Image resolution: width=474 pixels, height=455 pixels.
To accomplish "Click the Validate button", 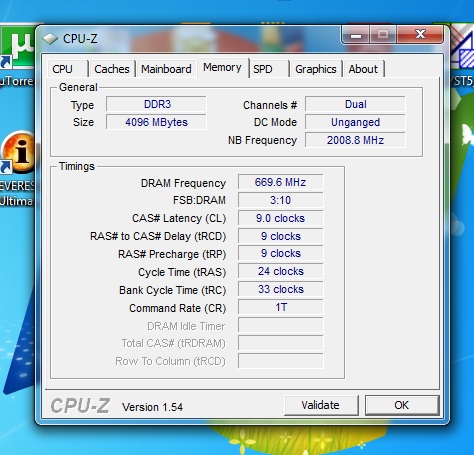I will [321, 405].
